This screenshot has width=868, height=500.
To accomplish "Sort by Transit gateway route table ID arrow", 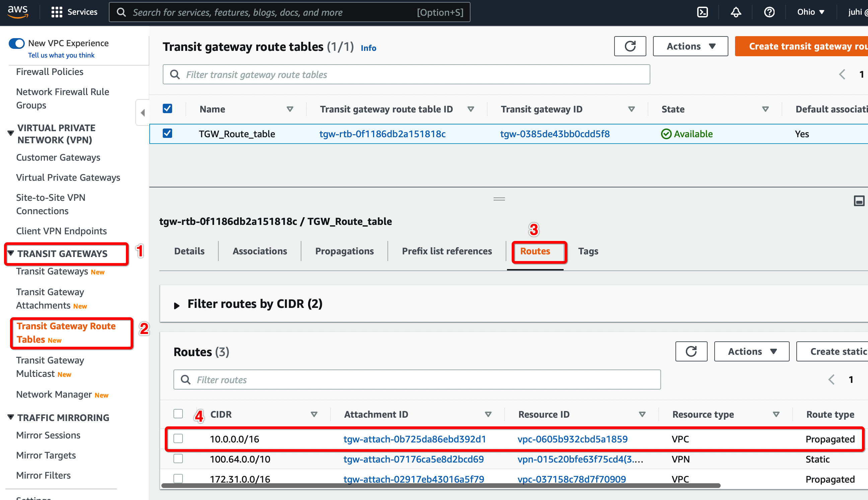I will tap(471, 109).
